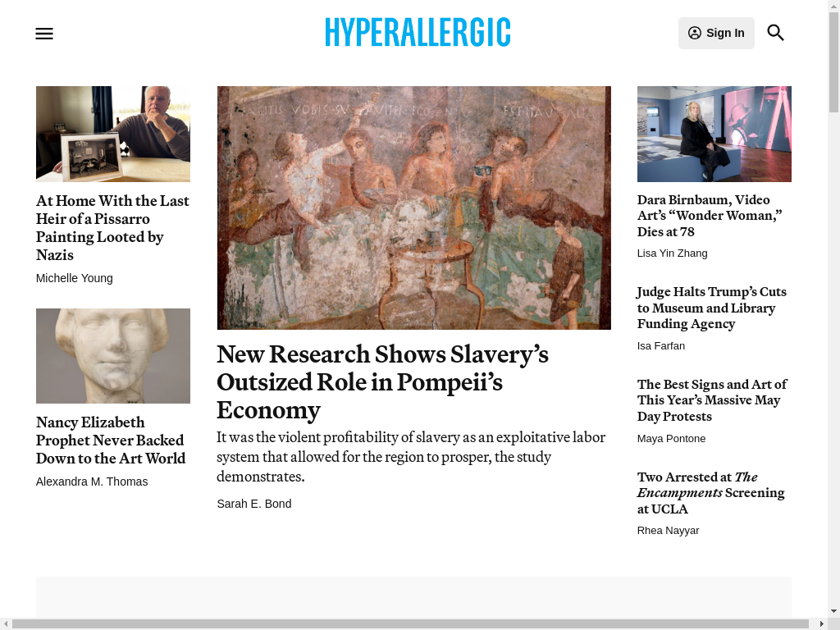The width and height of the screenshot is (840, 630).
Task: Click author Maya Pontone
Action: [x=671, y=438]
